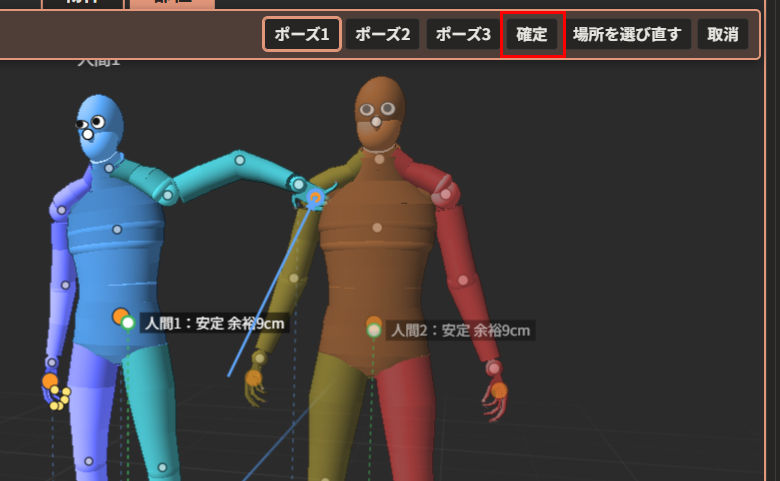Select brown figure's neck joint point

coord(380,159)
